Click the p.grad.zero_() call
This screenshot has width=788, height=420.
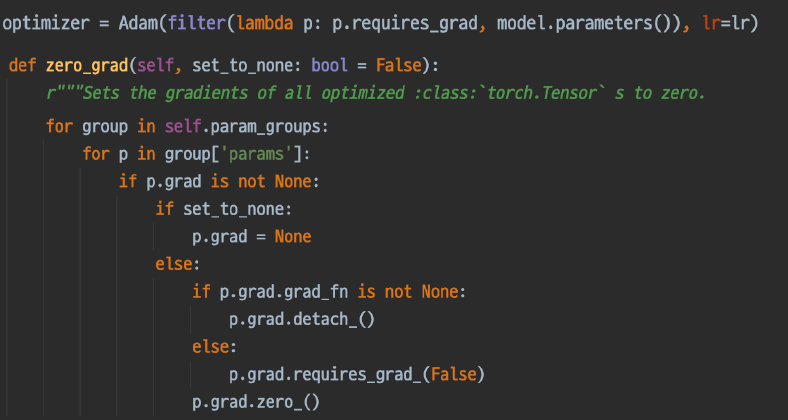pyautogui.click(x=256, y=402)
